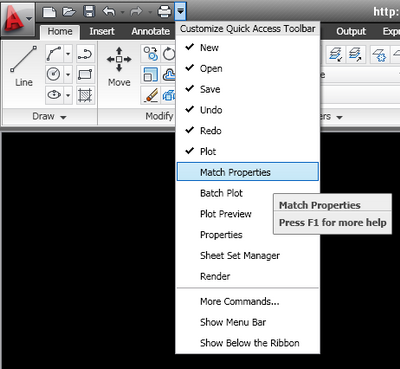Uncheck Plot in the Customize toolbar menu
400x369 pixels.
247,151
